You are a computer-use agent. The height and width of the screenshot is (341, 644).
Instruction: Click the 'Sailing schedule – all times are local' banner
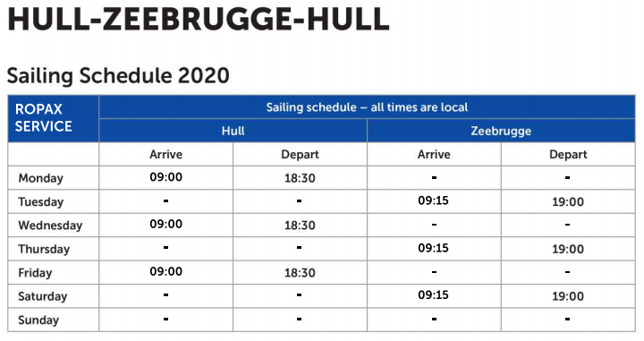tap(367, 107)
